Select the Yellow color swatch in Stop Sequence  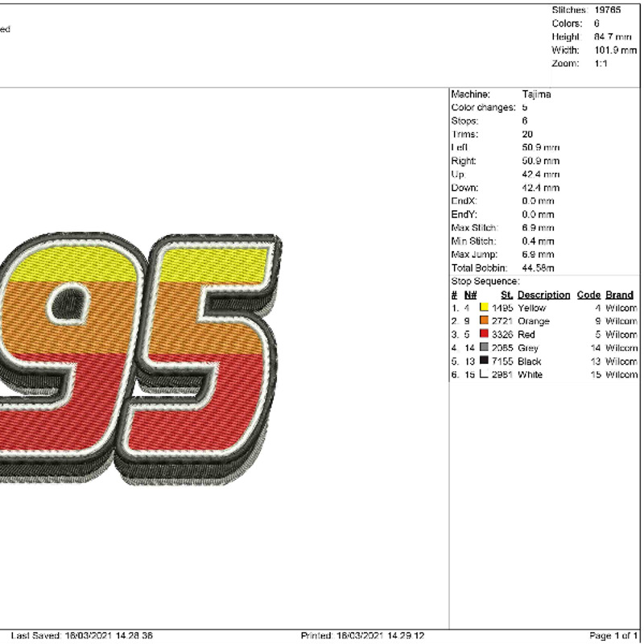[x=483, y=307]
